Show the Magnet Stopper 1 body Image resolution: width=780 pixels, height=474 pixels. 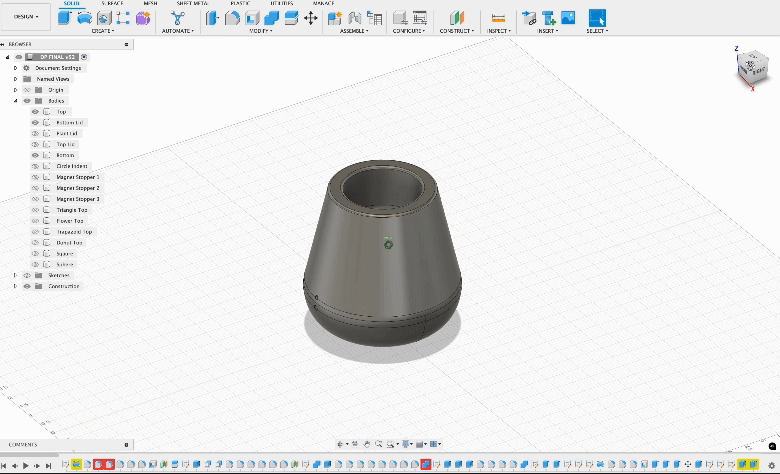(35, 177)
